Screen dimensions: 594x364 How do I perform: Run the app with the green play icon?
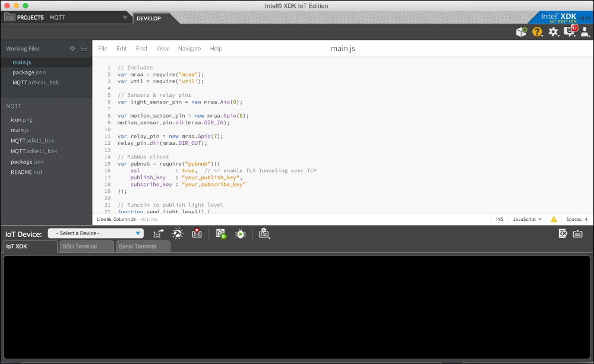click(221, 234)
